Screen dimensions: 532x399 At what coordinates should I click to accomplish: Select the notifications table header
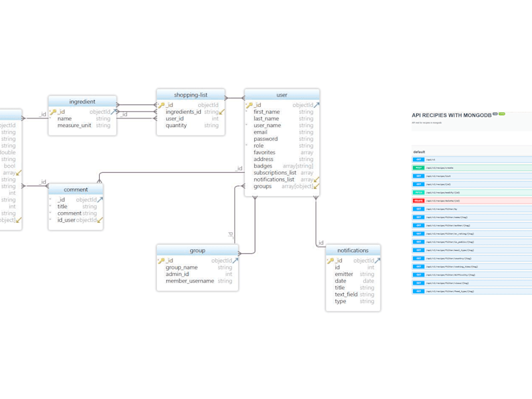pyautogui.click(x=353, y=251)
